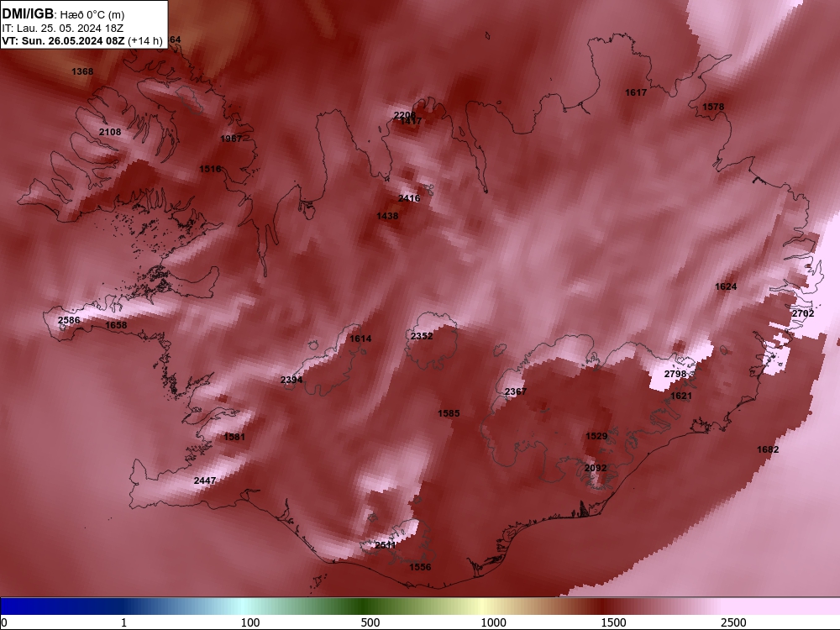Click the 1617 height label

[636, 92]
